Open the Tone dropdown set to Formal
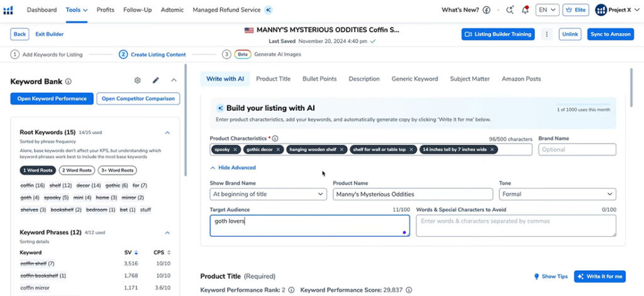This screenshot has height=296, width=644. (557, 194)
